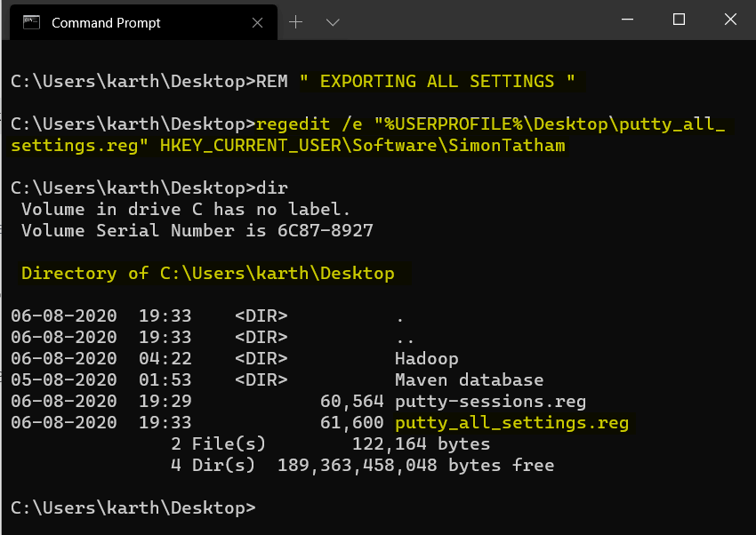
Task: Click the Maven database directory entry
Action: point(468,380)
